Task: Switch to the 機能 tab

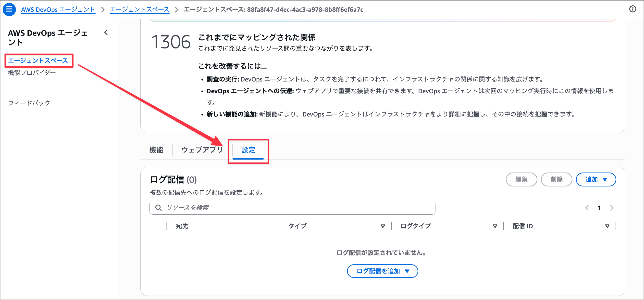Action: tap(156, 150)
